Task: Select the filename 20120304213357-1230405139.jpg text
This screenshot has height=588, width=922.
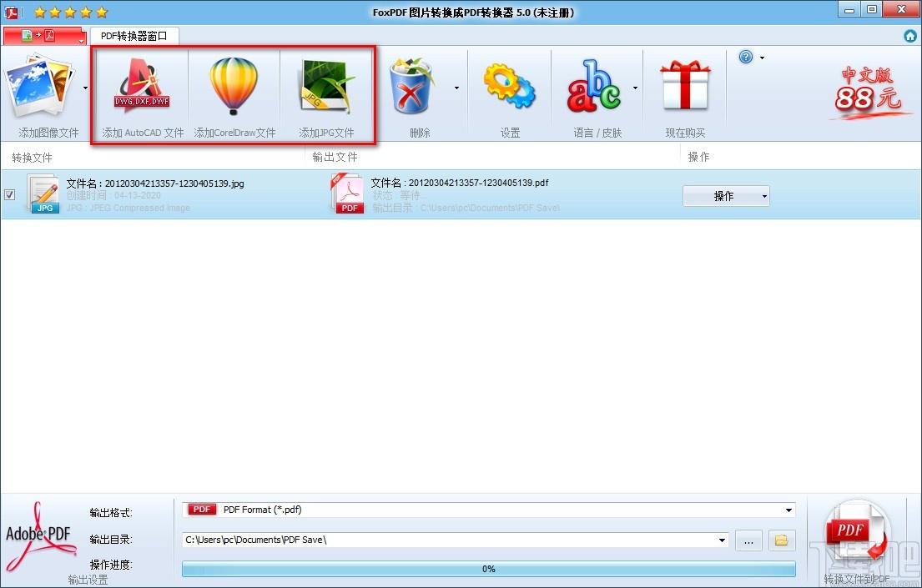Action: click(174, 183)
